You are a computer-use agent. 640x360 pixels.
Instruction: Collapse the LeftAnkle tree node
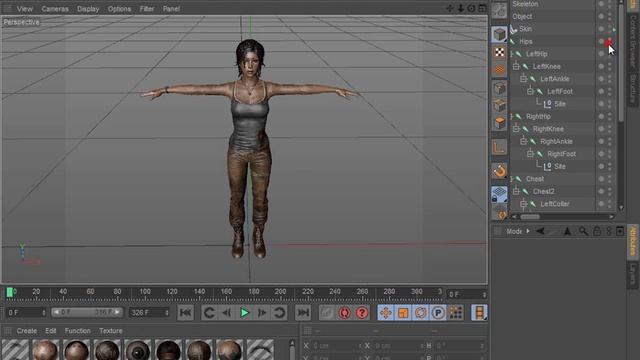(x=524, y=79)
